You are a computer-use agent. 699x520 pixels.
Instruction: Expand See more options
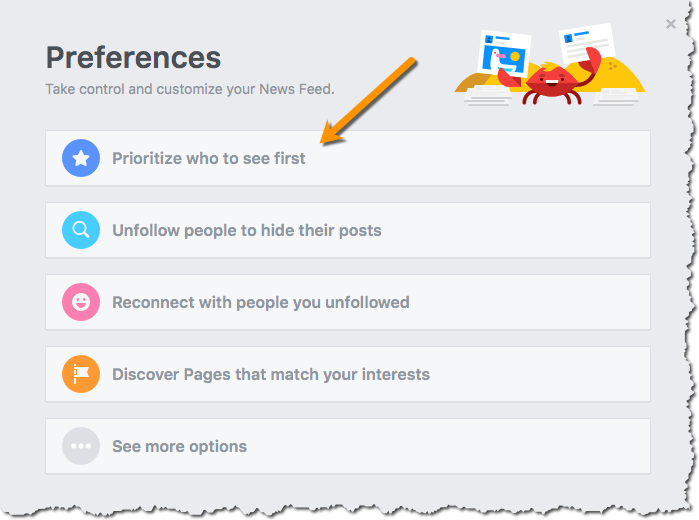point(180,446)
